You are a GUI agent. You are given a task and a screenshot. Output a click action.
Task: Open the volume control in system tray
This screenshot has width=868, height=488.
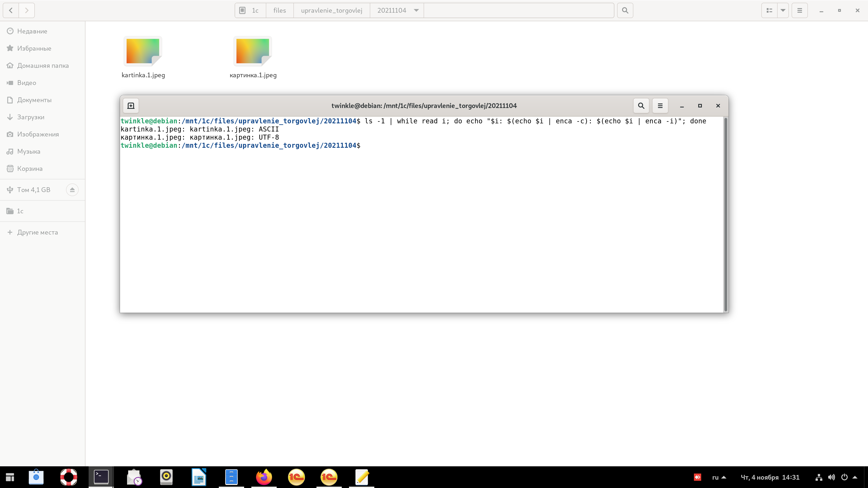pos(831,477)
